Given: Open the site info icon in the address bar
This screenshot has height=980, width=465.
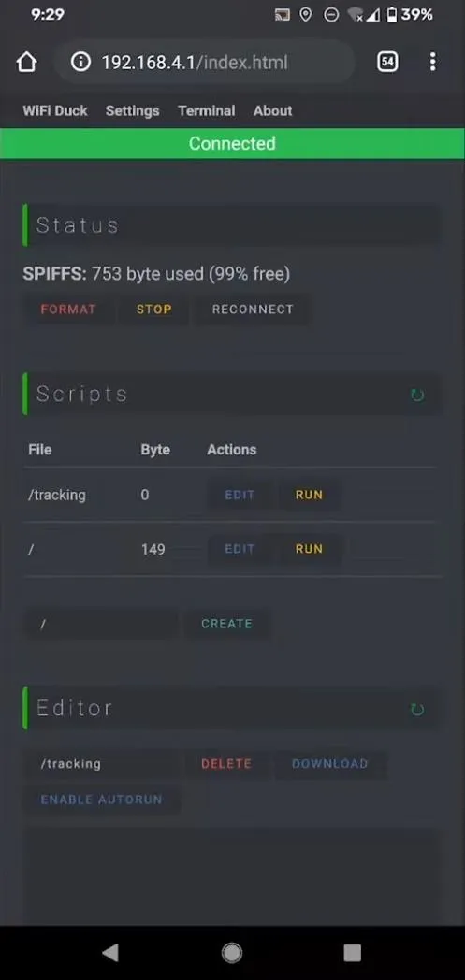Looking at the screenshot, I should tap(80, 62).
